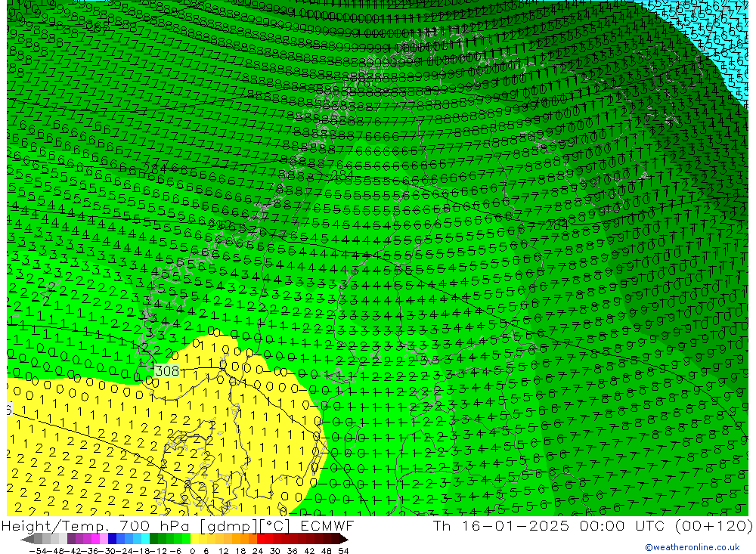
Task: Click the yellow 0°C swatch in the legend
Action: click(195, 540)
